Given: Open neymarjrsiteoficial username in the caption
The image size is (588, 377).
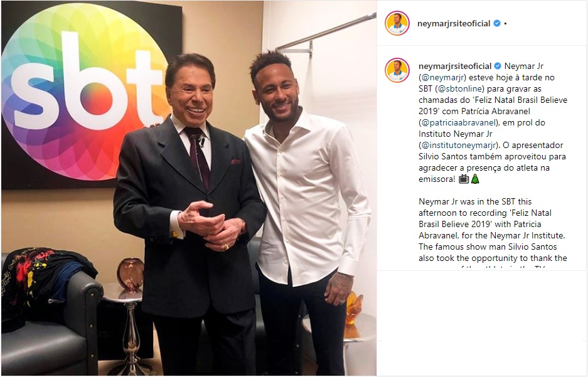Looking at the screenshot, I should (455, 66).
